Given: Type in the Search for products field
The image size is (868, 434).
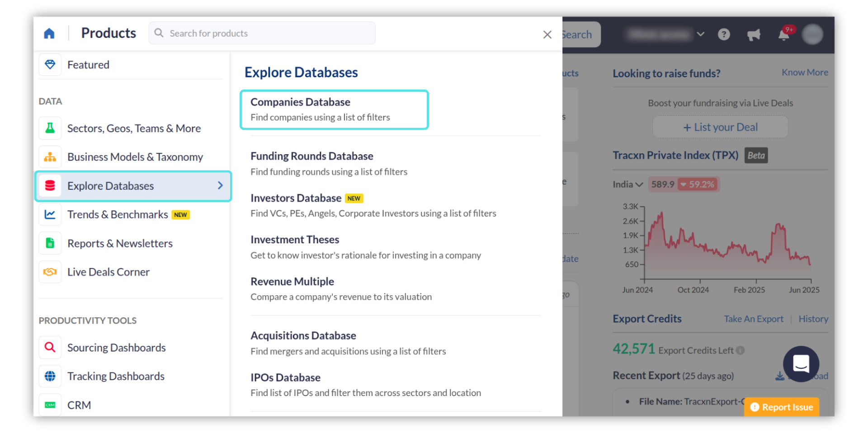Looking at the screenshot, I should tap(267, 33).
